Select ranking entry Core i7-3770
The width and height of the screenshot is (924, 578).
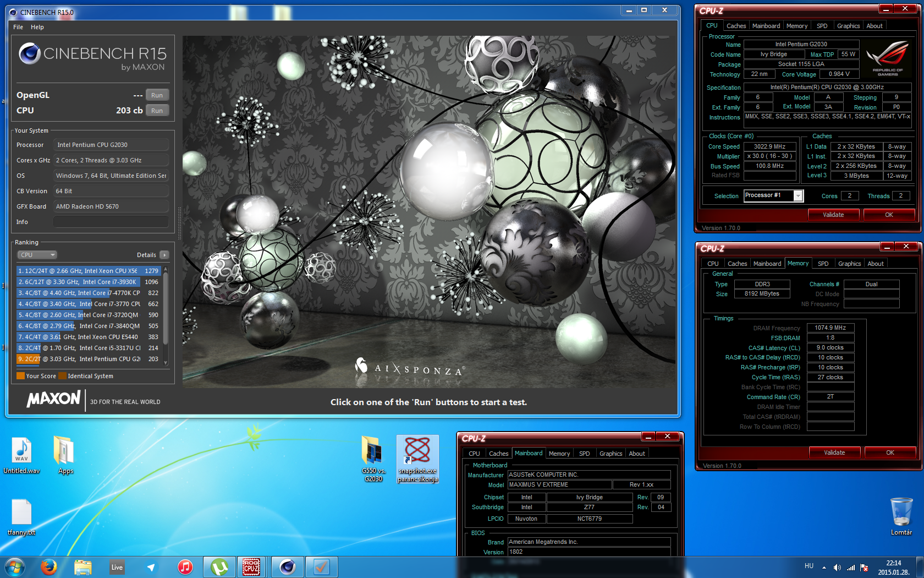click(x=89, y=304)
